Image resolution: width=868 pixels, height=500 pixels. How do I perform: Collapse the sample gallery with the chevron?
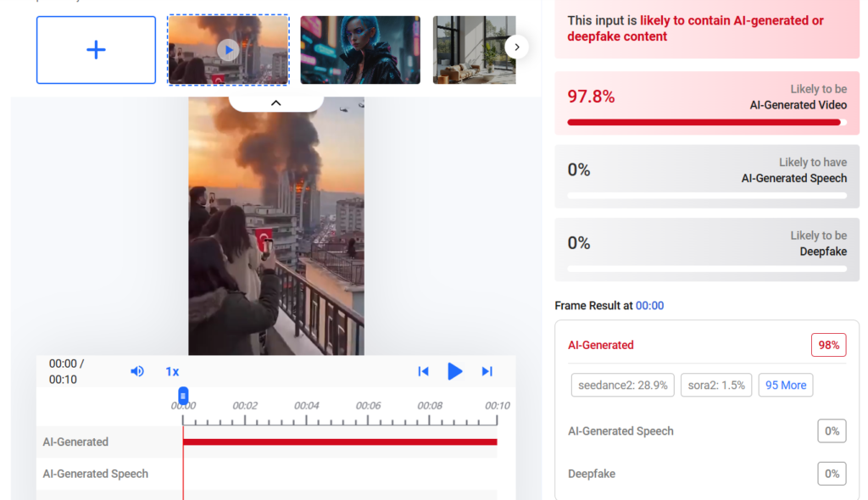[275, 103]
